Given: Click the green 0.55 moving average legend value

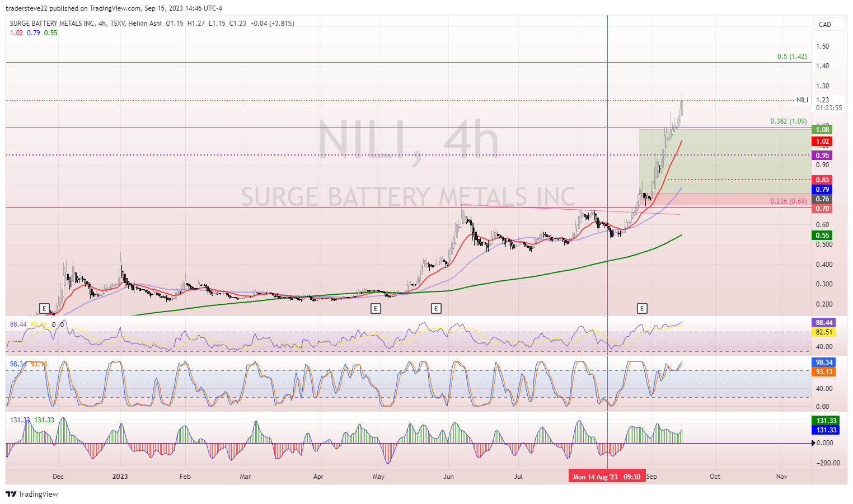Looking at the screenshot, I should pyautogui.click(x=51, y=33).
